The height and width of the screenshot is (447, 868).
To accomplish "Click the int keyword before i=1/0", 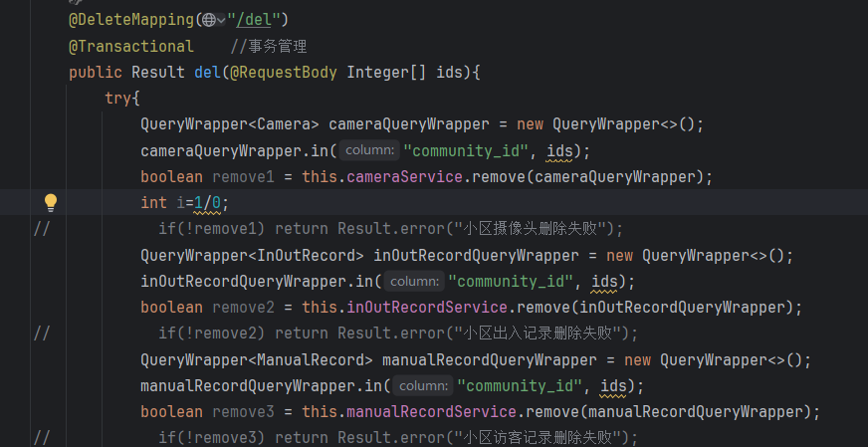I will point(154,203).
